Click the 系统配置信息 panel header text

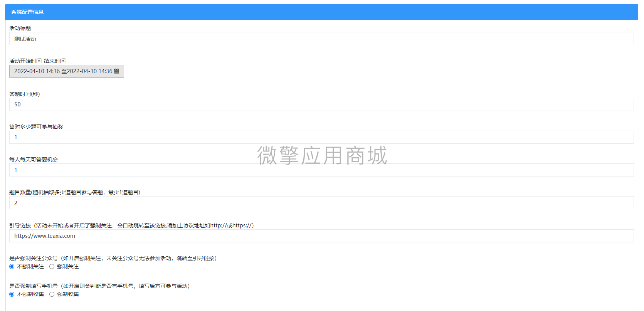(x=27, y=12)
